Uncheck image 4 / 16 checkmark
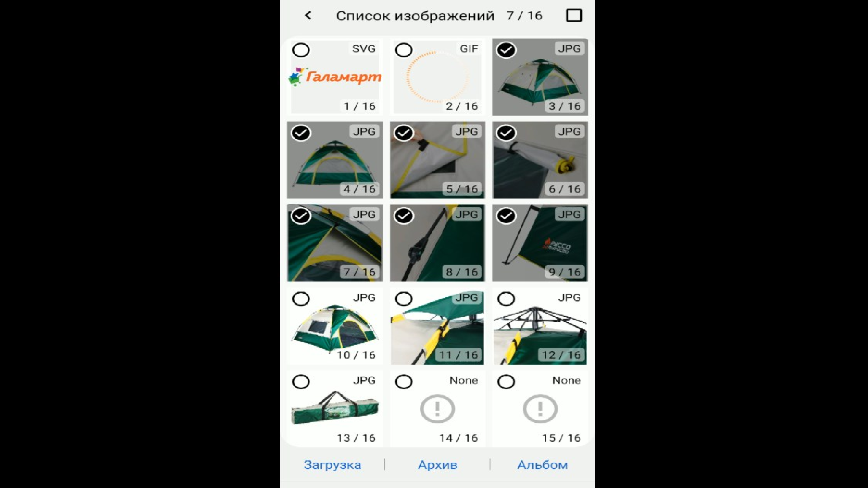This screenshot has width=868, height=488. pos(301,133)
